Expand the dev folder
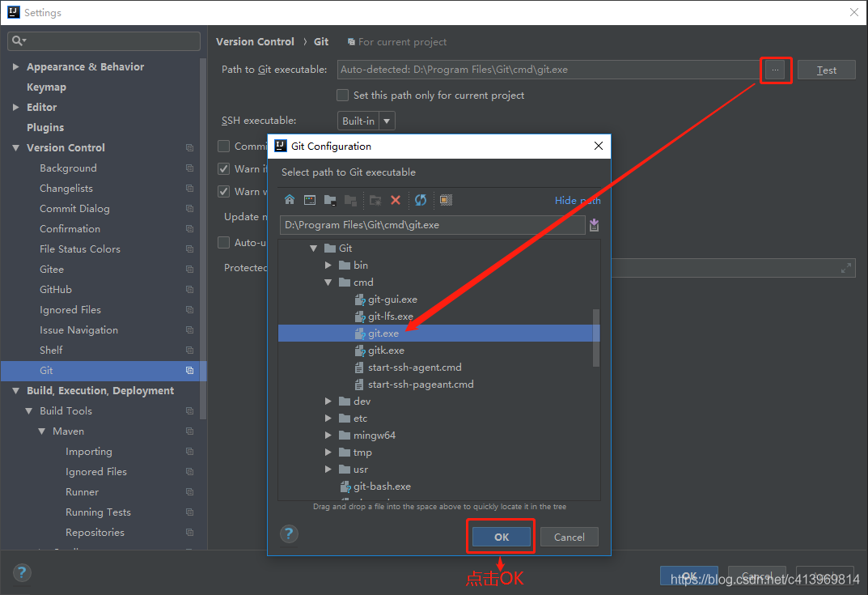The width and height of the screenshot is (868, 595). [x=328, y=401]
